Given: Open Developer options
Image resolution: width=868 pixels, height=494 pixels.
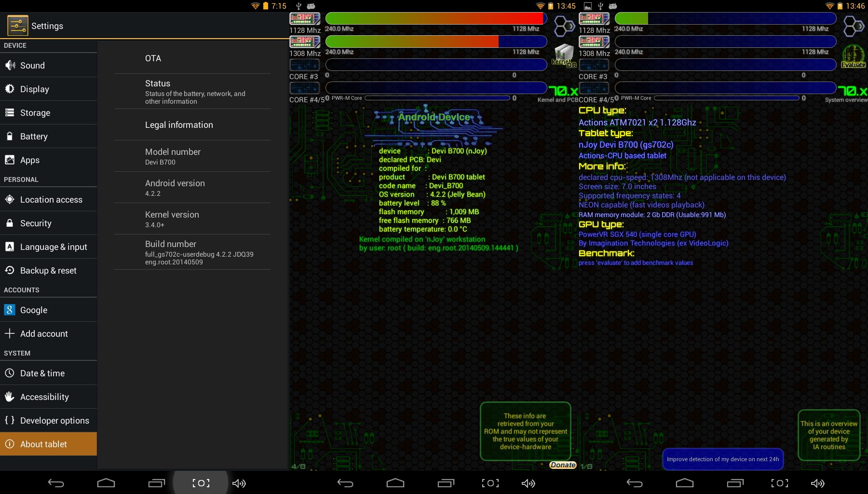Looking at the screenshot, I should pyautogui.click(x=48, y=420).
